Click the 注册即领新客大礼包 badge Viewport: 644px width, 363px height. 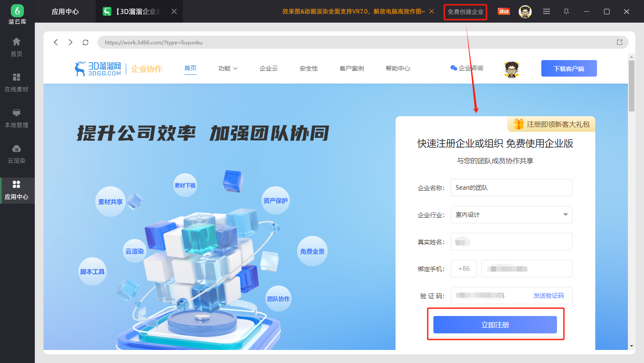tap(551, 124)
